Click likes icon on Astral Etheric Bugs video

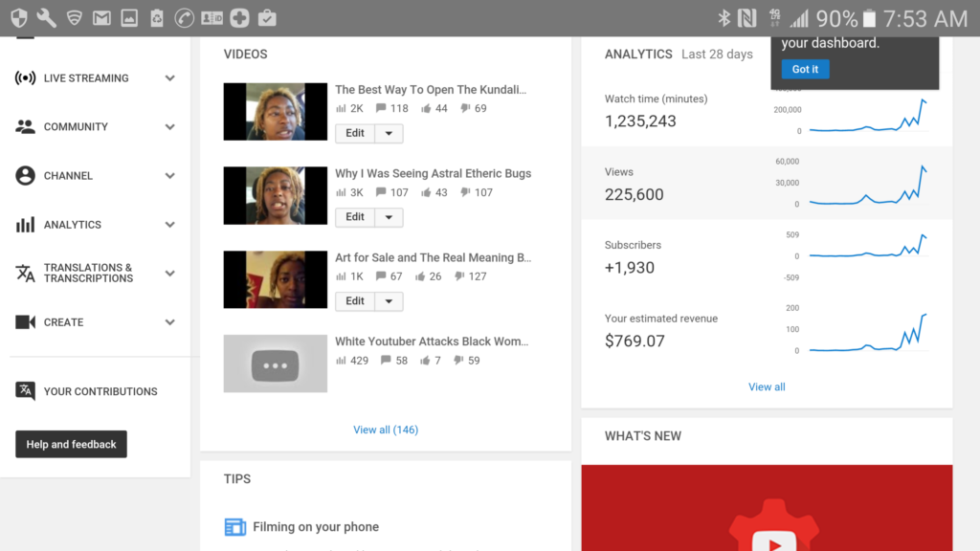click(x=426, y=192)
